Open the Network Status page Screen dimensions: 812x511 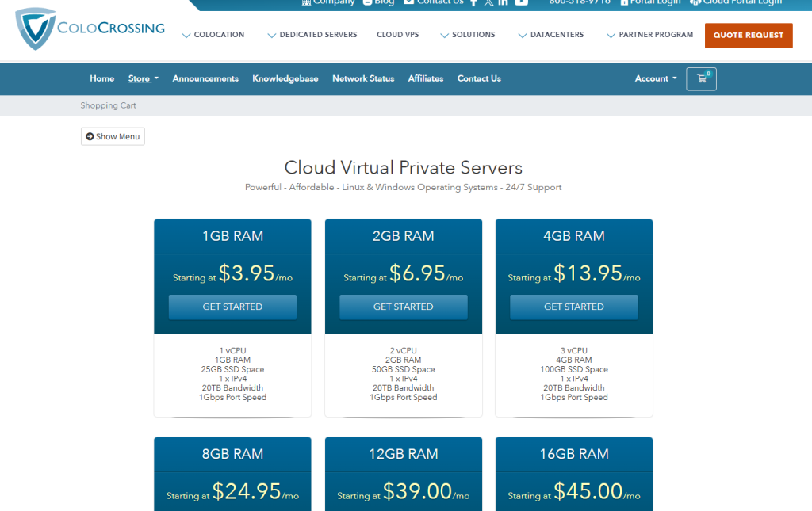pos(363,78)
